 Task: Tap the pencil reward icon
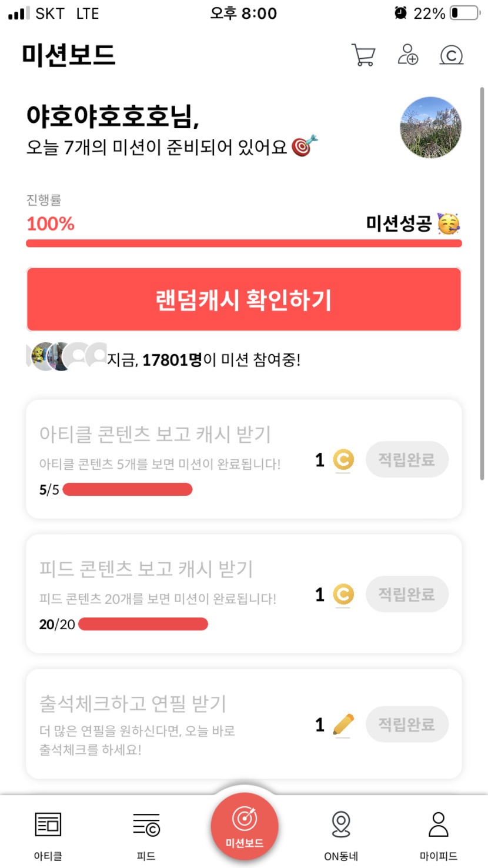click(343, 725)
